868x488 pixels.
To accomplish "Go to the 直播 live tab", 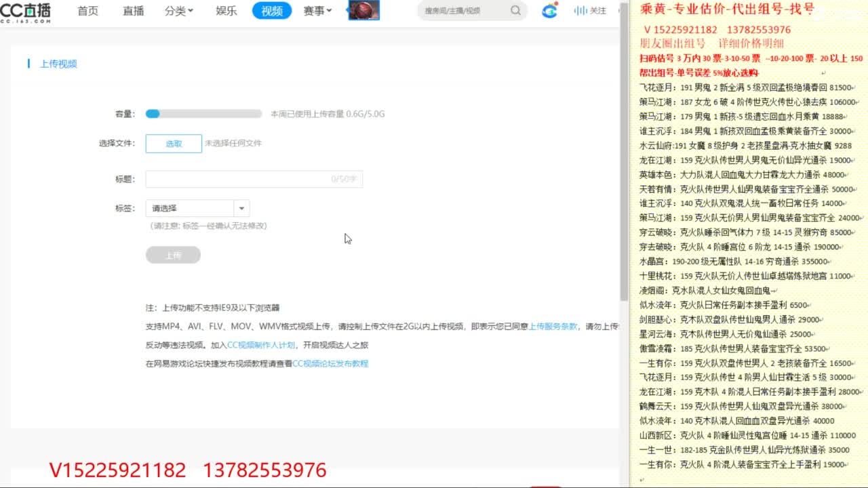I will [133, 11].
